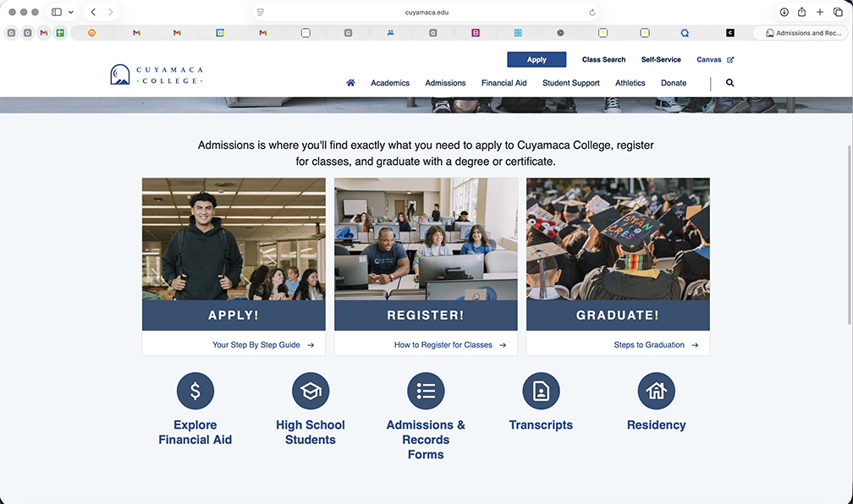Open the Donate menu item
Screen dimensions: 853x504
[x=674, y=83]
